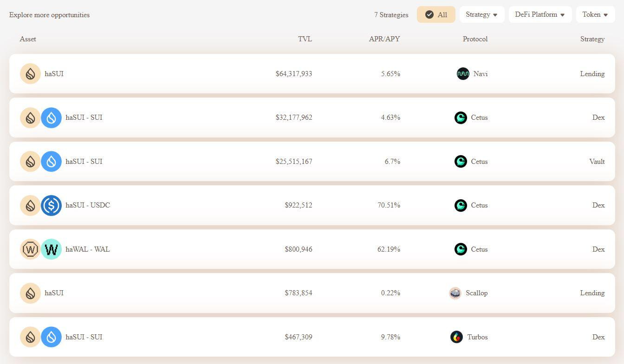Click the 70.51% APR value

[x=389, y=205]
